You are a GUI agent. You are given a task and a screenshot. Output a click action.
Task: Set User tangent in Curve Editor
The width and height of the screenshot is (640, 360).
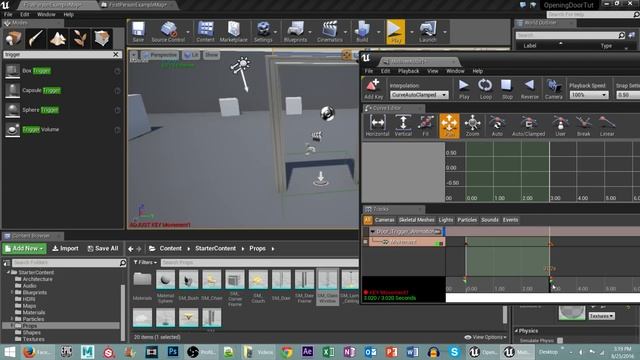click(x=560, y=125)
